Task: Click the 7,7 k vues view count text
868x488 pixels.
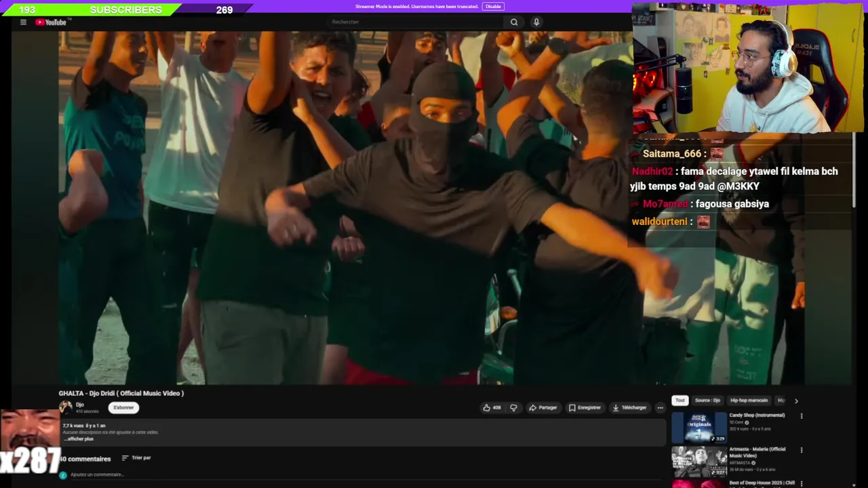Action: tap(75, 426)
